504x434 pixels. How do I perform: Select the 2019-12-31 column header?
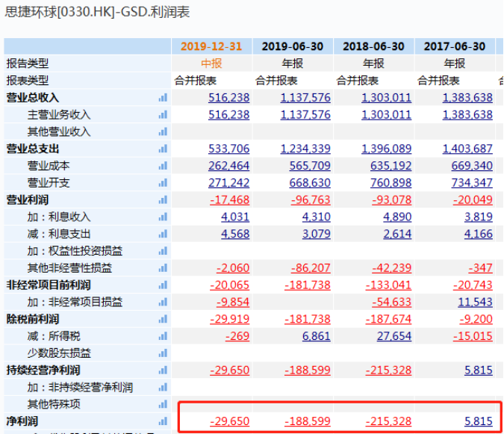pos(211,46)
